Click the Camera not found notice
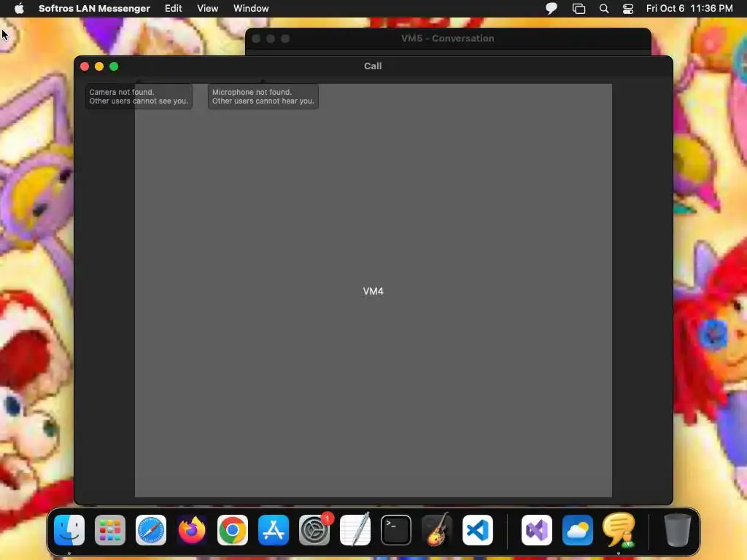747x560 pixels. point(139,96)
